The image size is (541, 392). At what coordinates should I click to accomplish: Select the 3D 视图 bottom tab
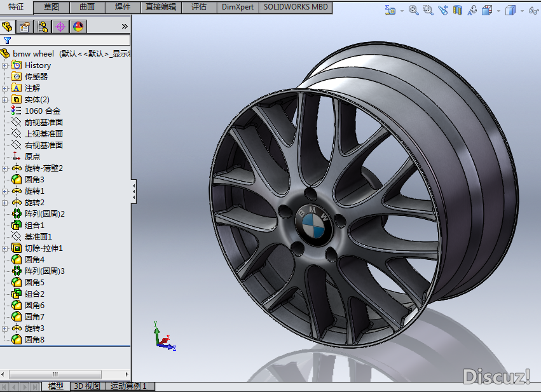pos(88,386)
